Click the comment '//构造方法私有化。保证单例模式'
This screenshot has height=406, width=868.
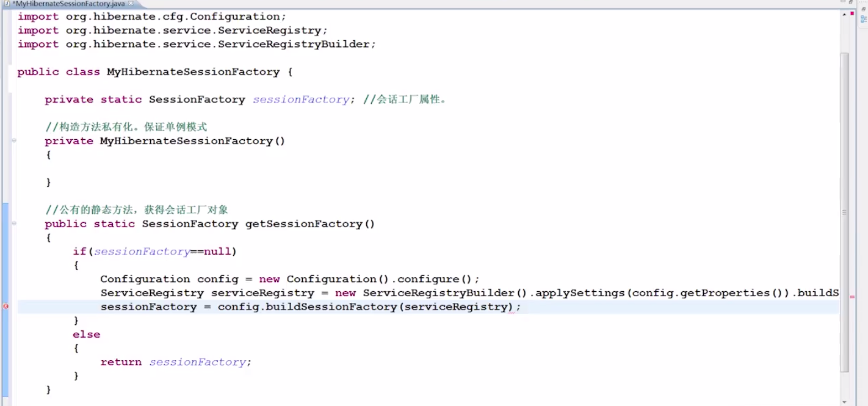(x=126, y=127)
